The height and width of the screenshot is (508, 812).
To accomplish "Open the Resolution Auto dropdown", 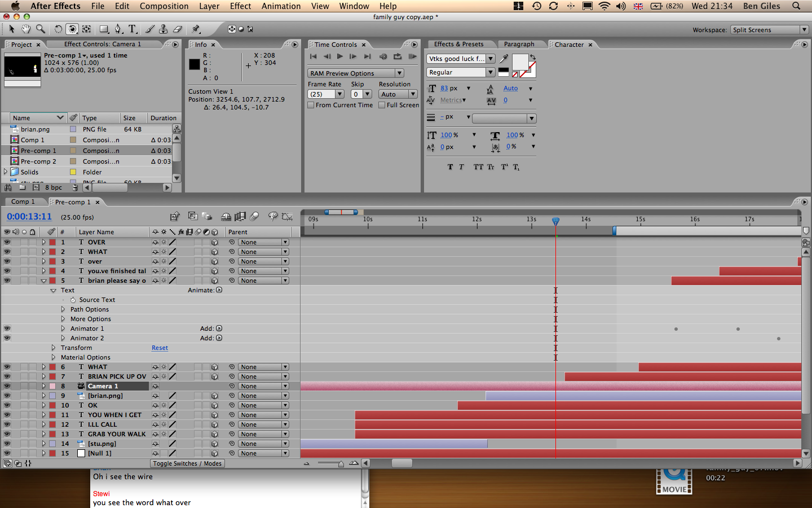I will pyautogui.click(x=398, y=94).
